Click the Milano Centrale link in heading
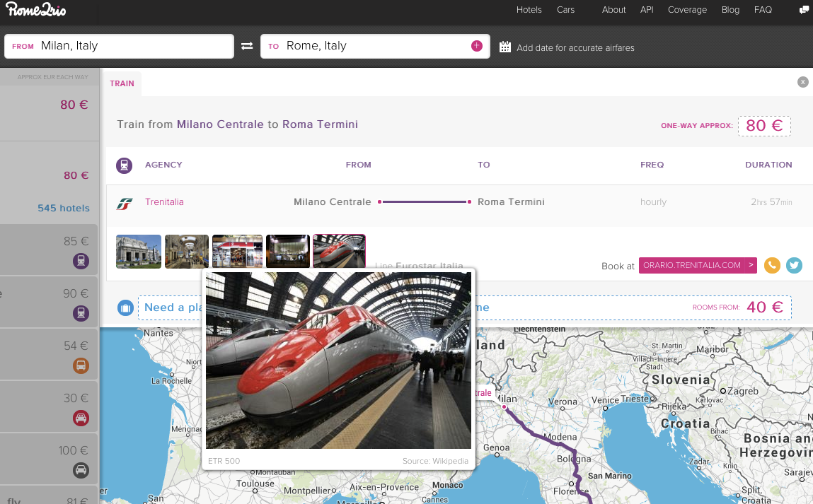Viewport: 813px width, 504px height. (x=220, y=124)
